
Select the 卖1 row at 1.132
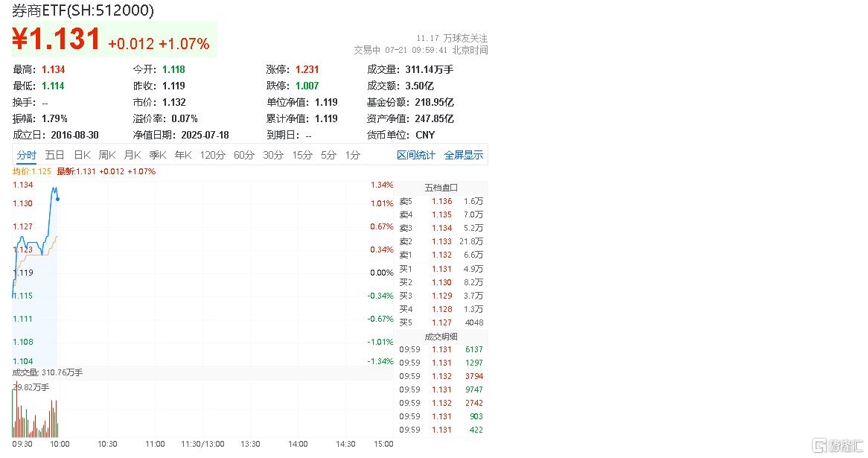(x=441, y=255)
